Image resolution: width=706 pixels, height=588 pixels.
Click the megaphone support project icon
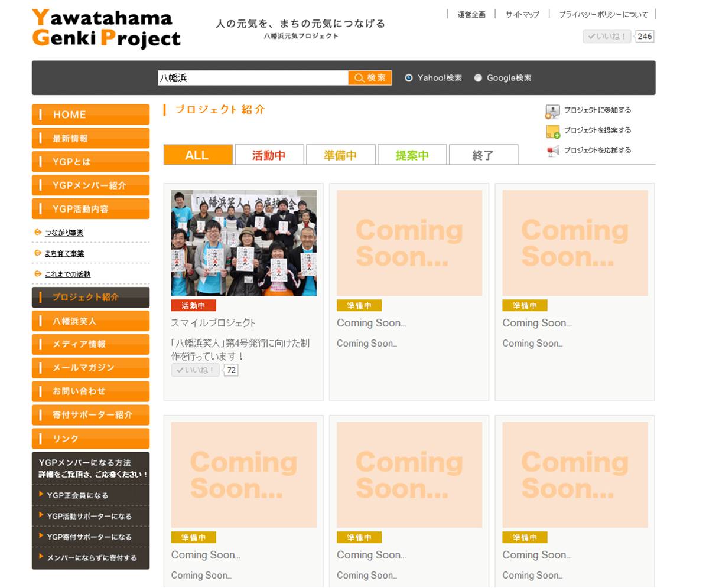tap(552, 151)
